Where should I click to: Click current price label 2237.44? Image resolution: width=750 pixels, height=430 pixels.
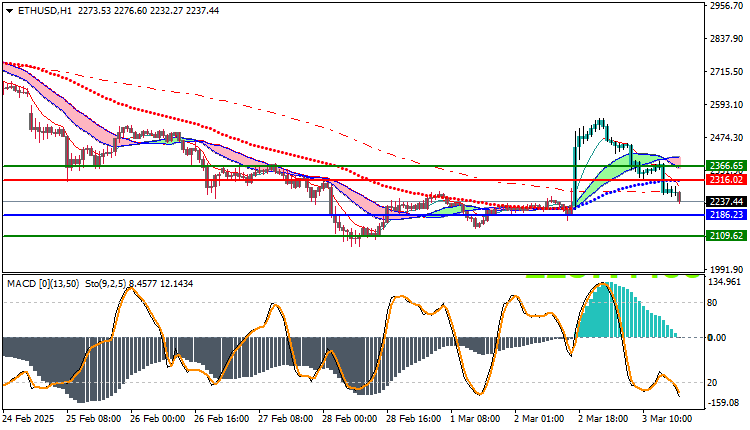tap(726, 201)
